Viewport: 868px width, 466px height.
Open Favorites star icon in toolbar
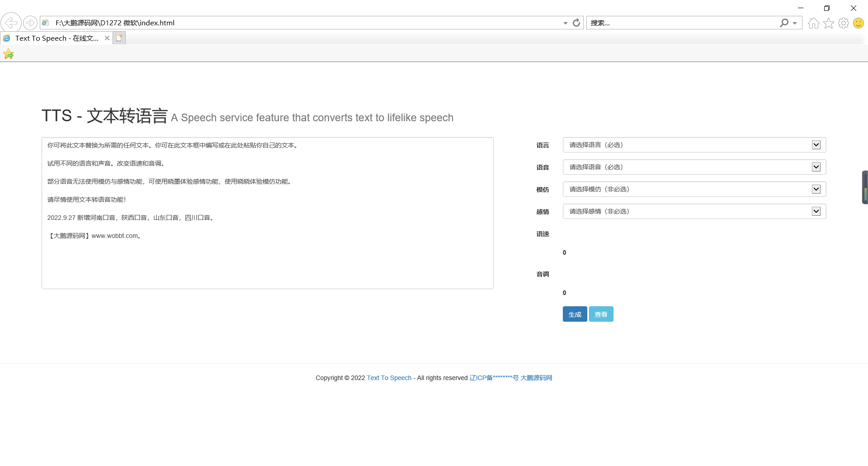(828, 23)
